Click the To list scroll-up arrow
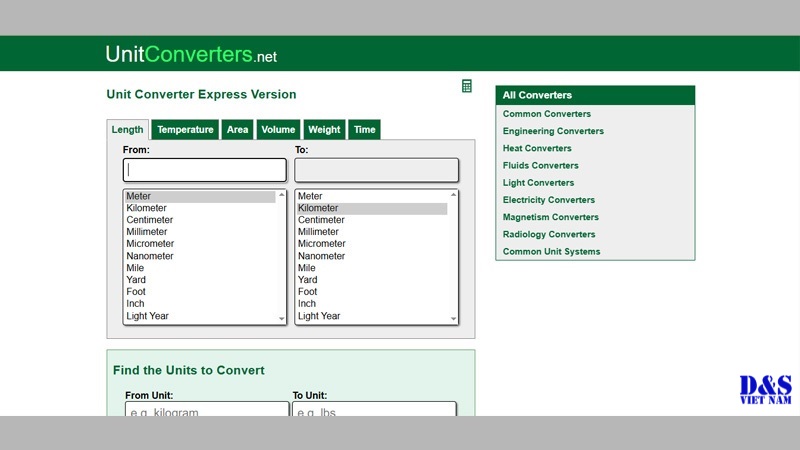800x450 pixels. tap(453, 195)
